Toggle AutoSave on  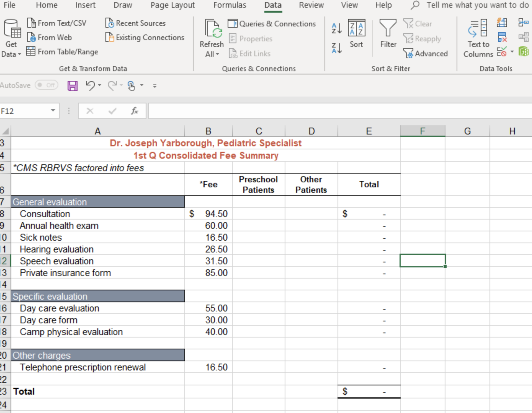pyautogui.click(x=46, y=85)
